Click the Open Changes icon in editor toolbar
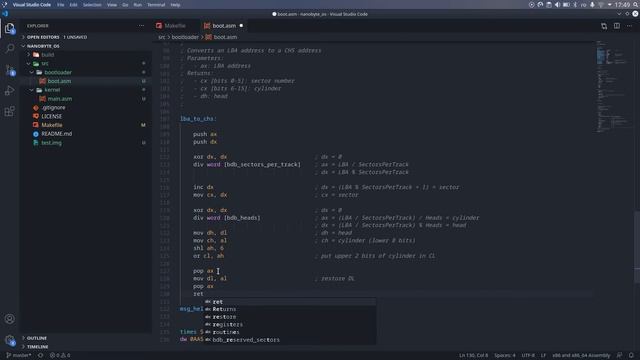 604,26
